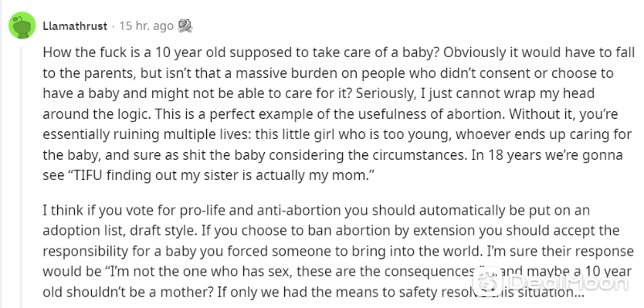This screenshot has width=644, height=308.
Task: Open Llamathrust's green Snoo avatar
Action: (23, 26)
